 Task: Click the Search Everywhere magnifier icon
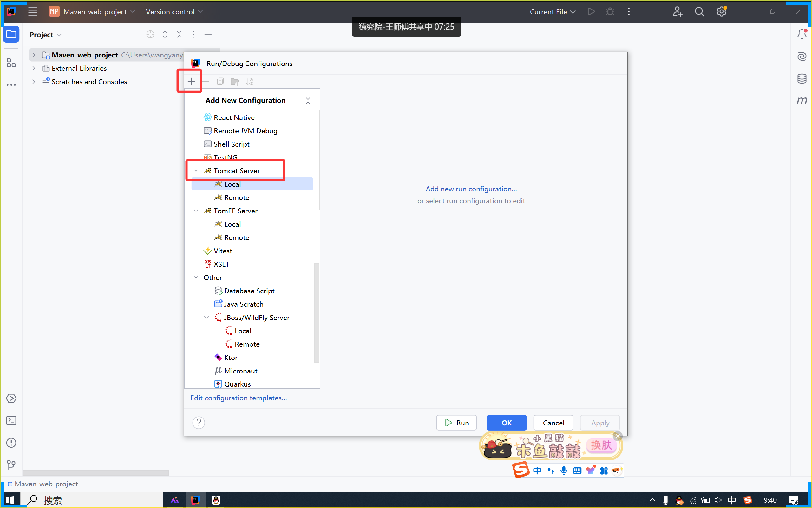click(x=699, y=11)
